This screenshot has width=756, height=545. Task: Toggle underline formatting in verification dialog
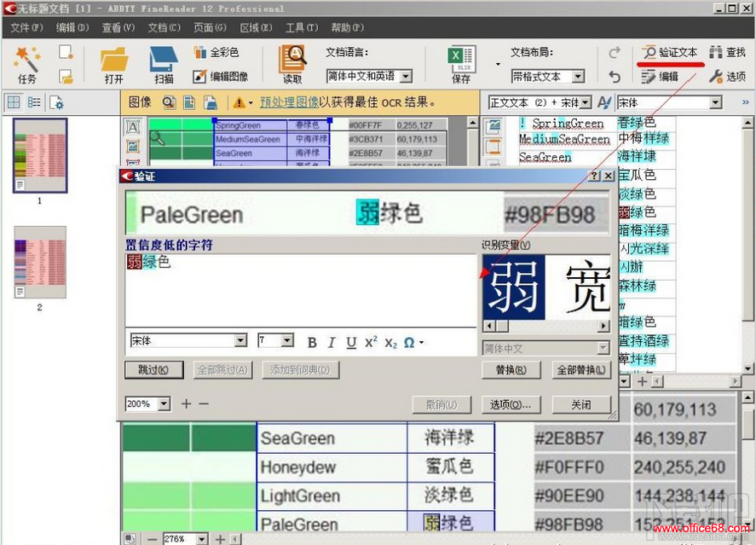[351, 342]
